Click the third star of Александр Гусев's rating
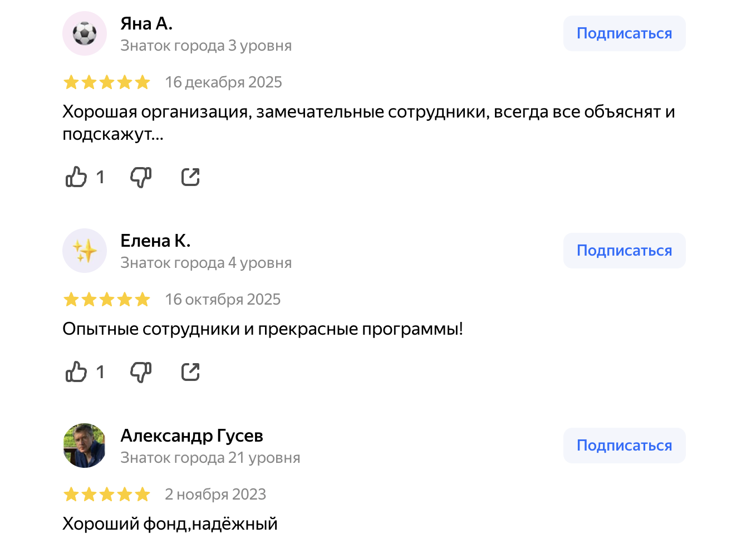Screen dimensions: 756x538 point(107,494)
